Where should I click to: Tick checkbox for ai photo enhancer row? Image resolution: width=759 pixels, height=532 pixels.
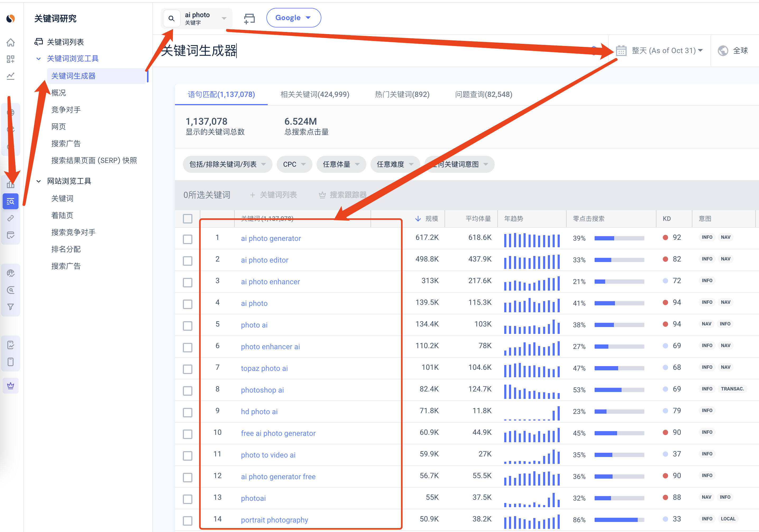(187, 282)
